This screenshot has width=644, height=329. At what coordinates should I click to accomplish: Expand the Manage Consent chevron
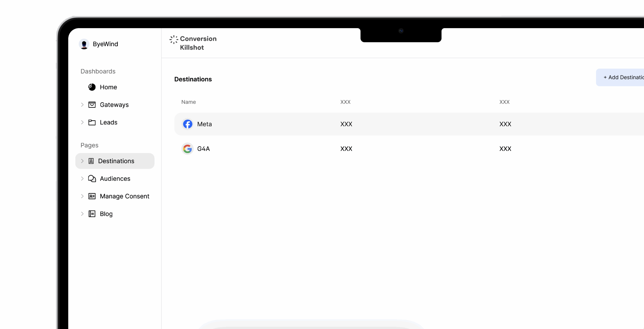pos(82,196)
